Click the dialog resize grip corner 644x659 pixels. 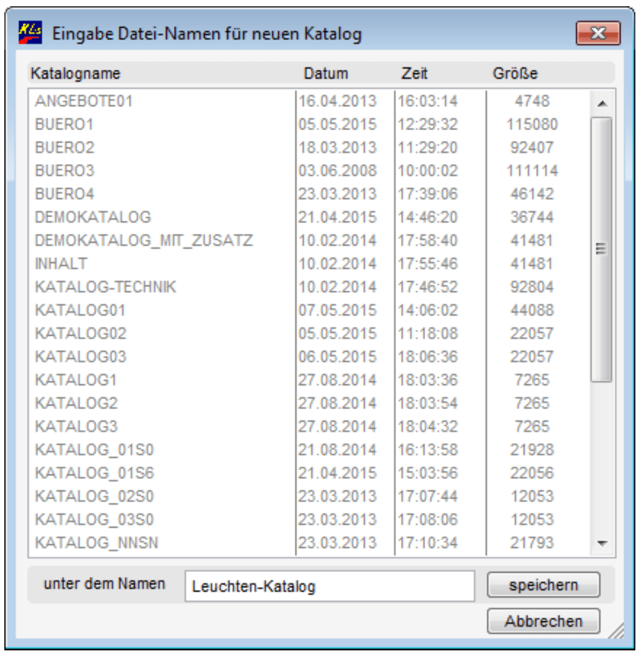(x=616, y=631)
